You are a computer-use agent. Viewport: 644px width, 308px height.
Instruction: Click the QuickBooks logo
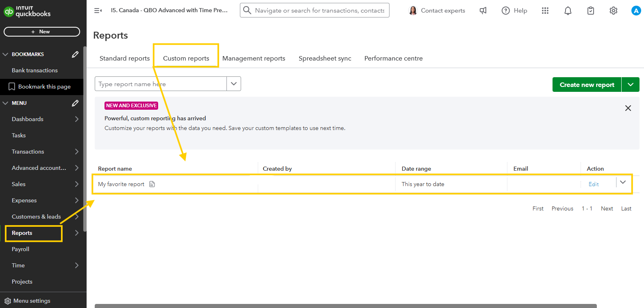(27, 11)
